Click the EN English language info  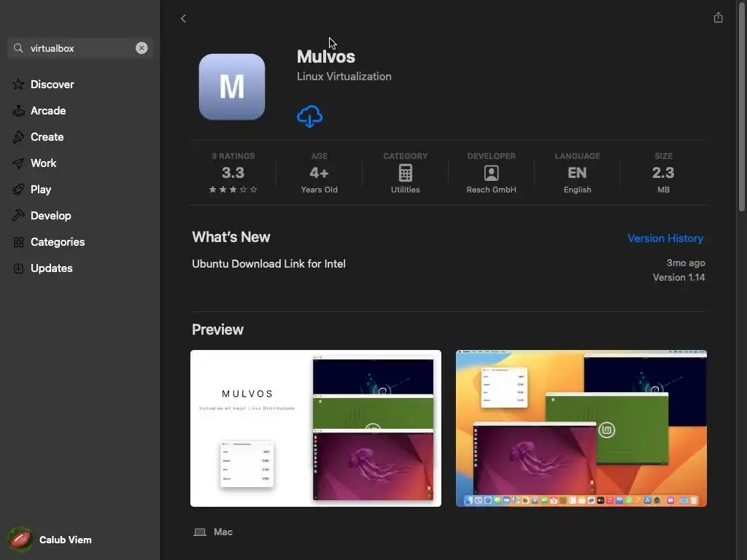(578, 172)
